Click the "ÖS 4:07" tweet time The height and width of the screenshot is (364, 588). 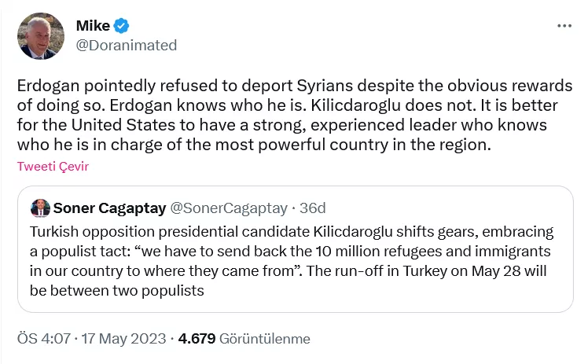click(42, 339)
